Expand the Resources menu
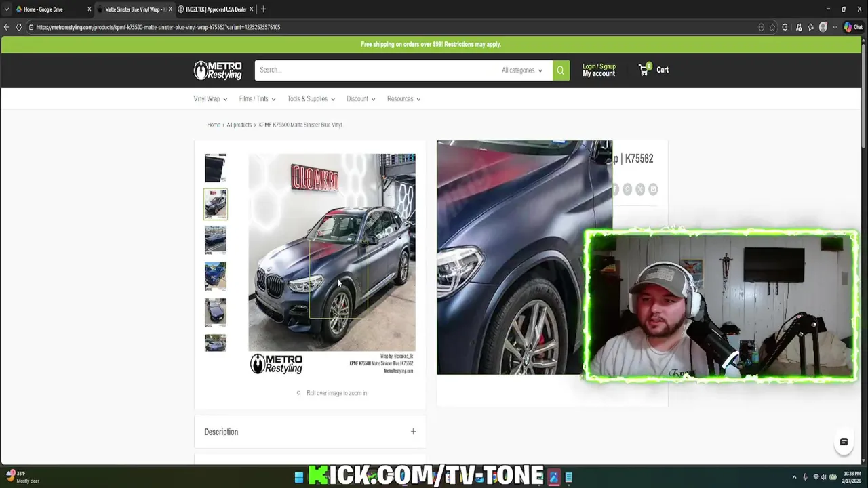Viewport: 868px width, 488px height. [403, 99]
